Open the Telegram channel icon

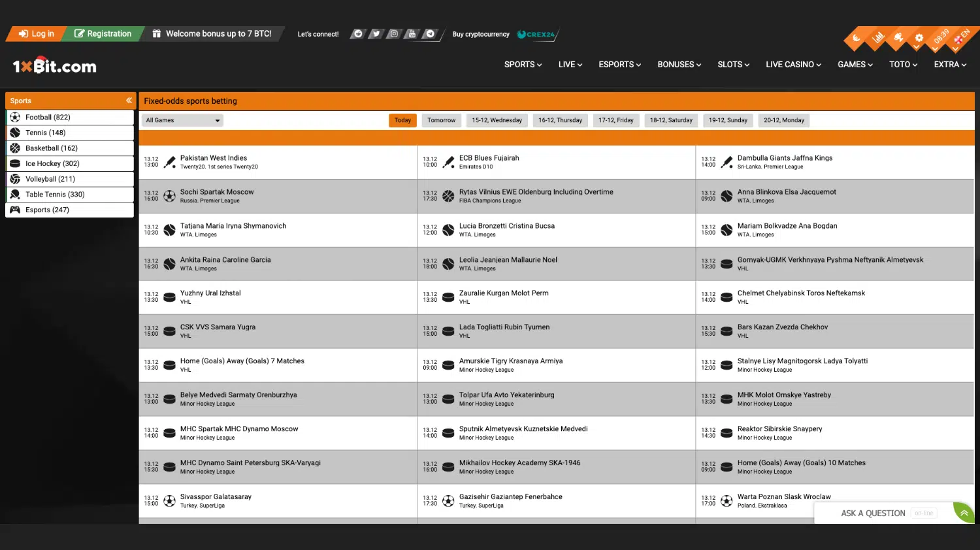430,34
